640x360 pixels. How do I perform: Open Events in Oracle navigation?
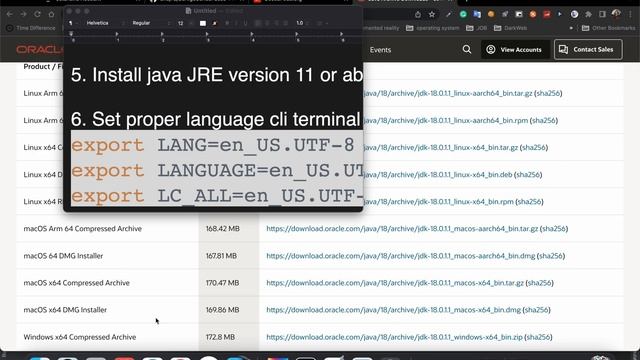pyautogui.click(x=380, y=50)
